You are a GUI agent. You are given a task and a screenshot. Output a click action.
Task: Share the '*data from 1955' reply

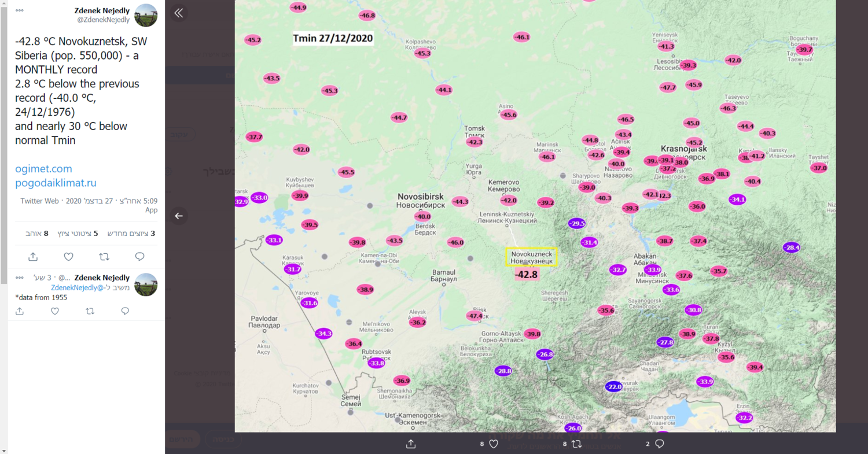point(20,311)
